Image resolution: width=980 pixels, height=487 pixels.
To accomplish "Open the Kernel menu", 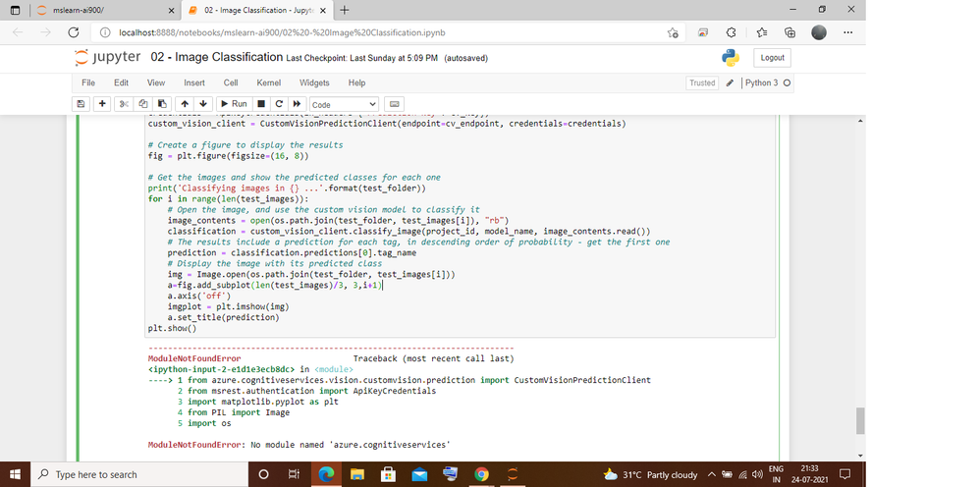I will (269, 82).
